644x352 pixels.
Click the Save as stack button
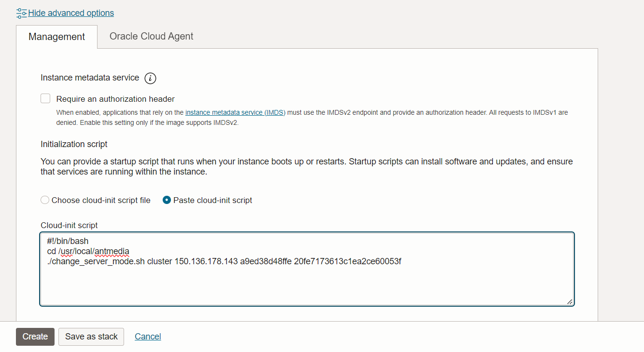point(91,337)
